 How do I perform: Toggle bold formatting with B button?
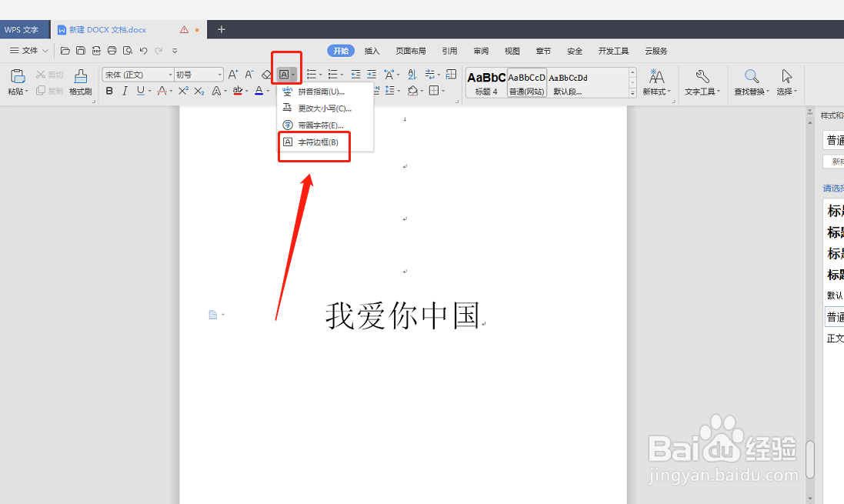tap(110, 91)
